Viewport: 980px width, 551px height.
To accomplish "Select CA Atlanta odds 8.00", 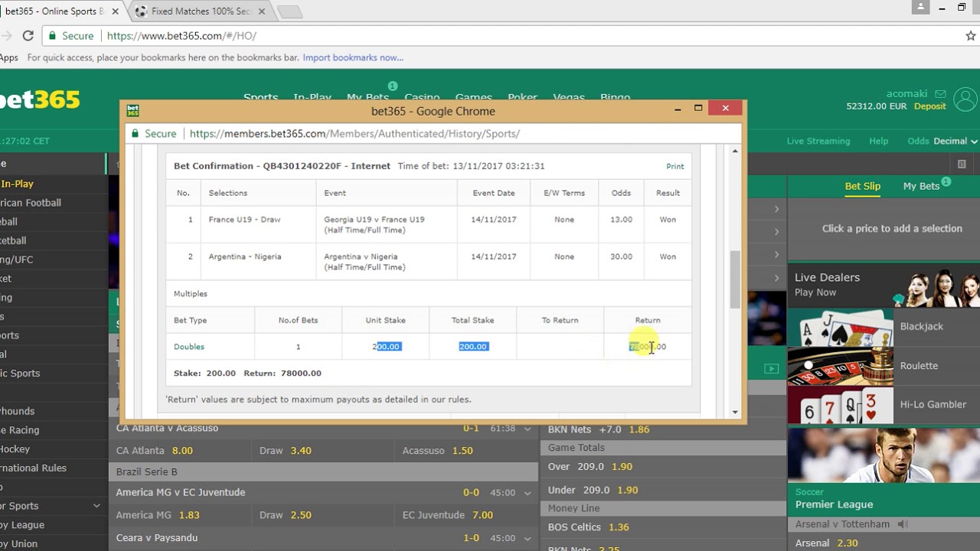I will (x=181, y=451).
